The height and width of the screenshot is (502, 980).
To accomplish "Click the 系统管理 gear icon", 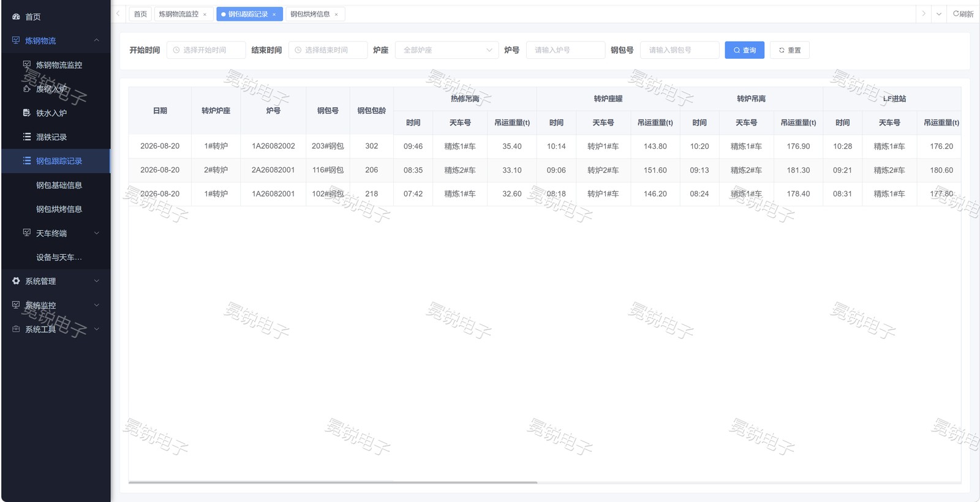I will tap(17, 281).
